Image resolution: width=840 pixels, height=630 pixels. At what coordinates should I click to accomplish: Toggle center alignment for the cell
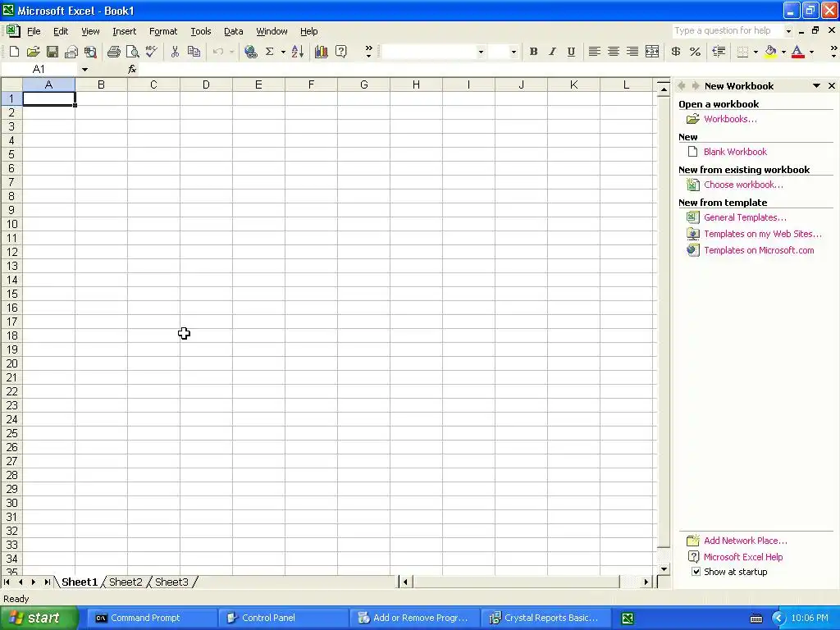coord(614,52)
